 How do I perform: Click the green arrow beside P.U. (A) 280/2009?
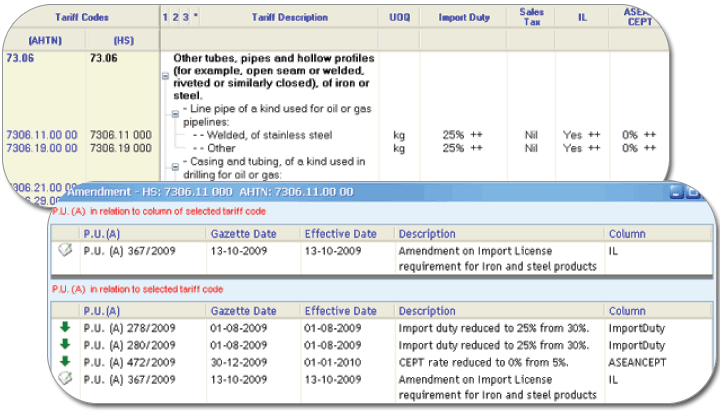[65, 344]
